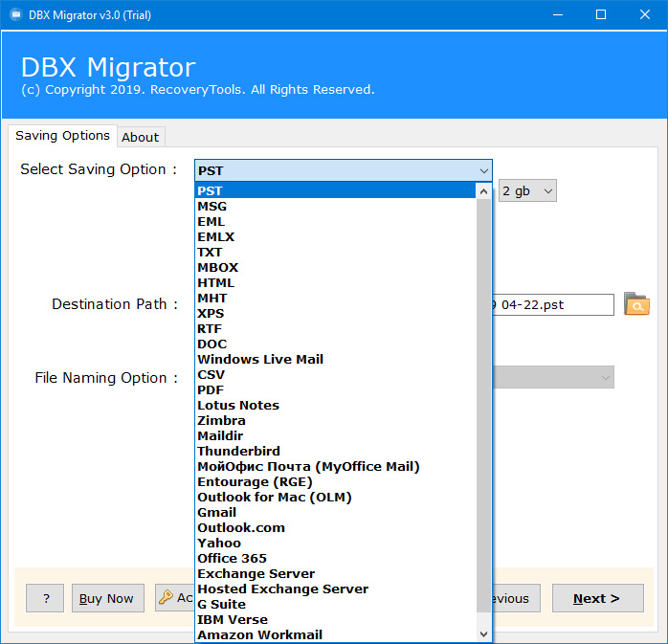Click the list scrollbar down arrow
The width and height of the screenshot is (668, 644).
(x=483, y=634)
